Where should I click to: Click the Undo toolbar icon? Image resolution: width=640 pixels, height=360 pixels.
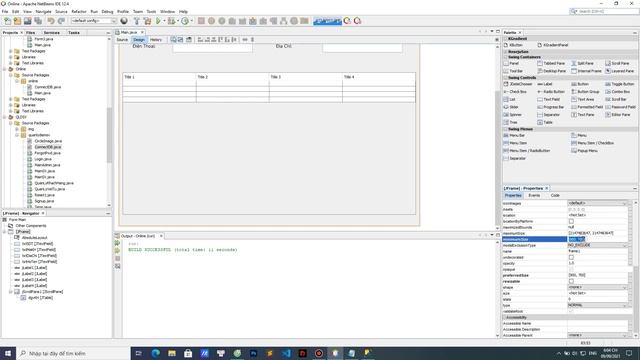coord(51,21)
